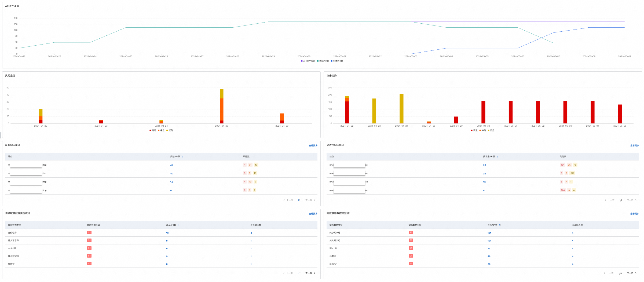Click 上一页 in 受攻击站点统计 pagination
644x282 pixels.
tap(610, 200)
